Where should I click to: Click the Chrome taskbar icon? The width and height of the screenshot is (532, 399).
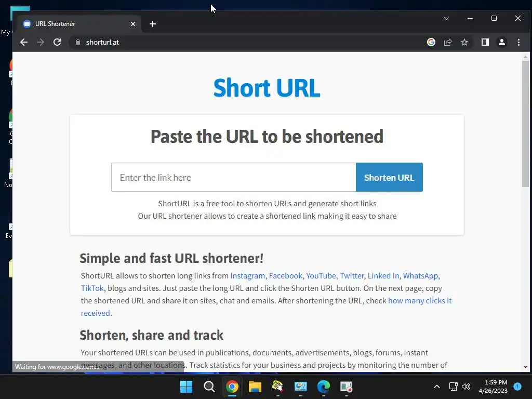point(232,387)
